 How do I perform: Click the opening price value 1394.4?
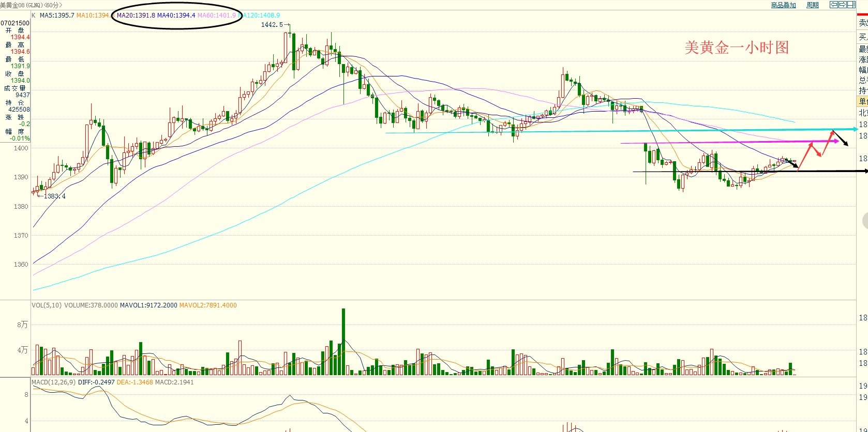coord(21,37)
